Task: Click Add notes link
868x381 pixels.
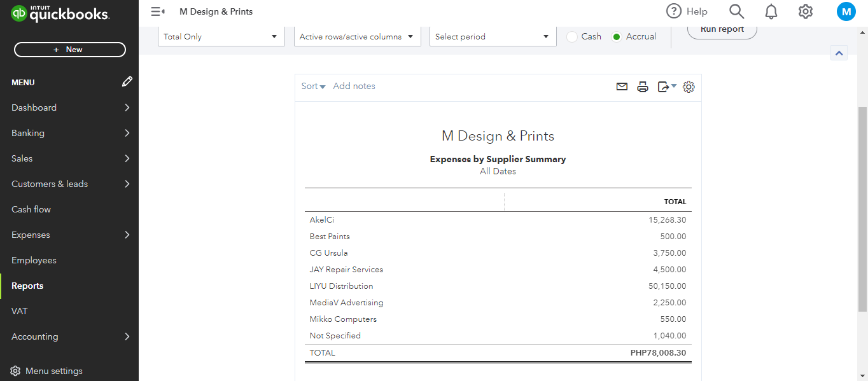Action: point(354,87)
